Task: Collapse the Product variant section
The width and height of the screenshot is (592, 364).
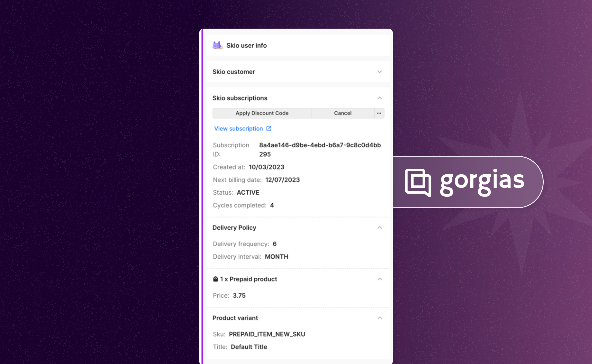Action: tap(380, 318)
